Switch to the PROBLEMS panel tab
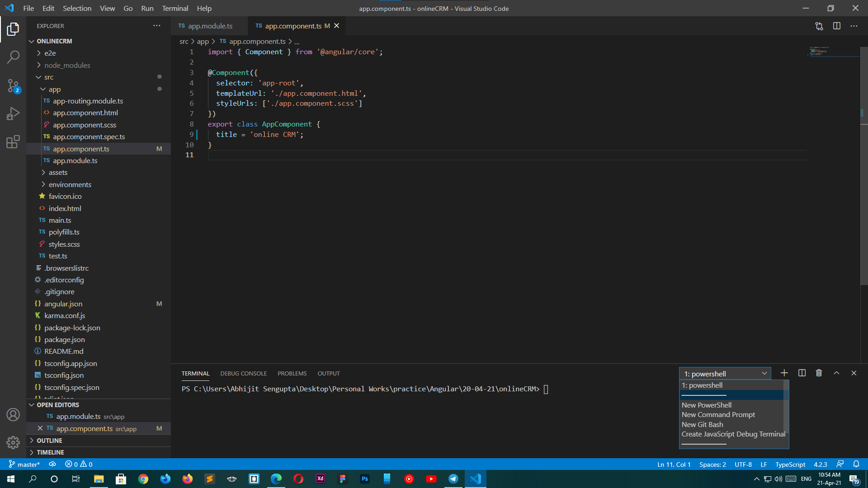868x488 pixels. [x=292, y=374]
